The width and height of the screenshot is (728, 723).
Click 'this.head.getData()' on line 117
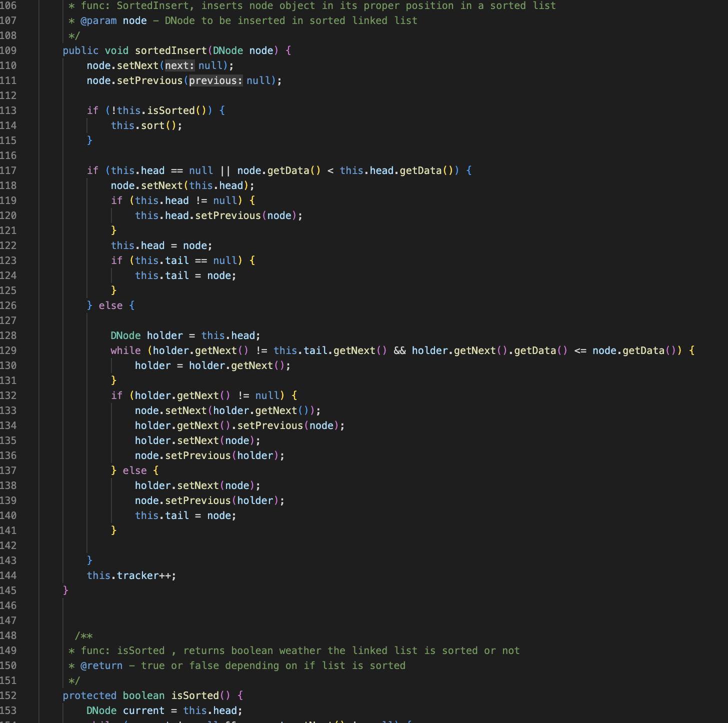click(x=396, y=170)
